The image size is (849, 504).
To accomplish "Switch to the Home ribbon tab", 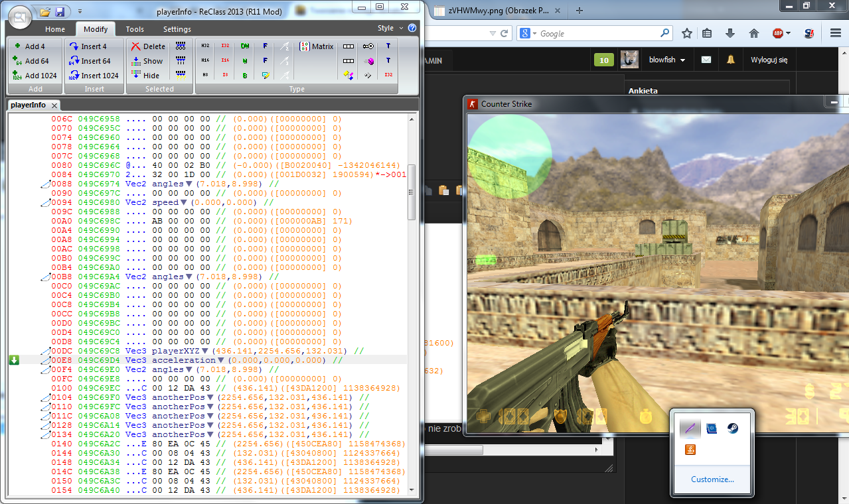I will [55, 29].
